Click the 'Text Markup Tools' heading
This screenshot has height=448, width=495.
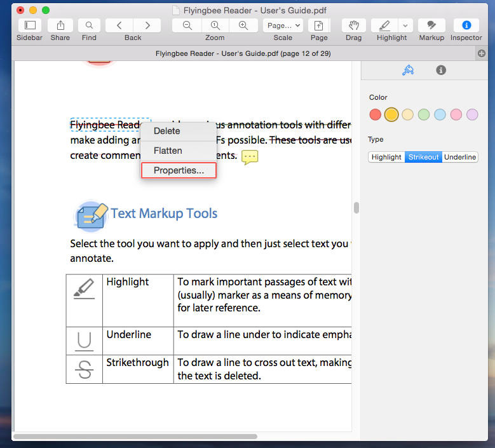pyautogui.click(x=164, y=214)
